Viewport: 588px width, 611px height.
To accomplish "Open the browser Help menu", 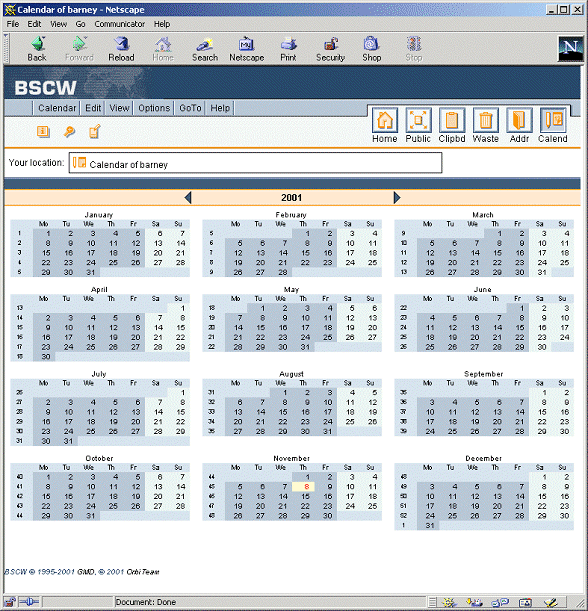I will point(162,24).
